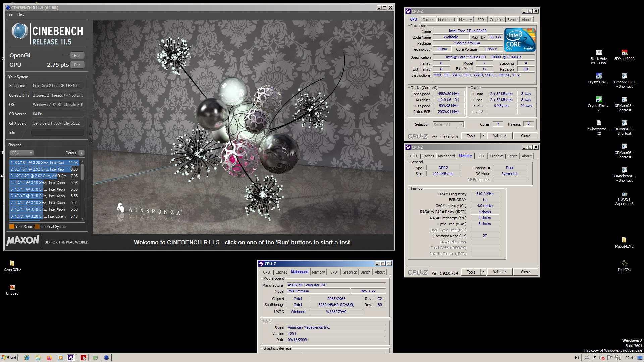Screen dimensions: 644x362
Task: Run the OpenGL benchmark
Action: [x=77, y=56]
